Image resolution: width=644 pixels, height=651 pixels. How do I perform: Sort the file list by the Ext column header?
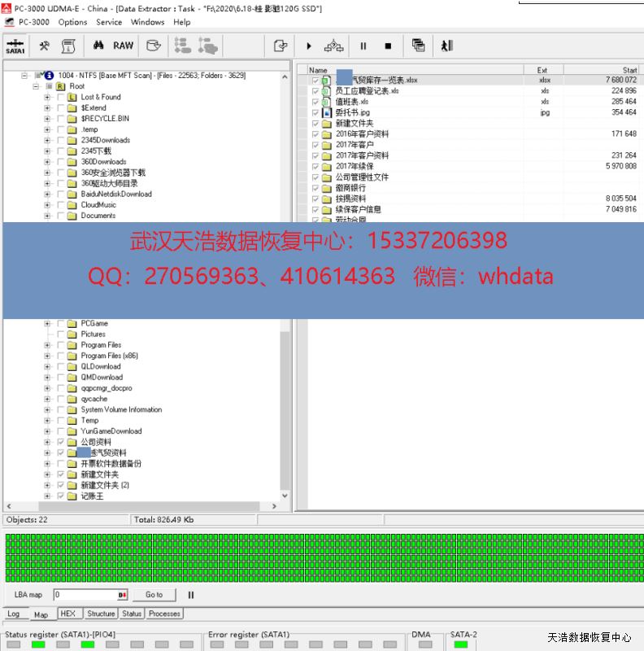click(x=542, y=70)
